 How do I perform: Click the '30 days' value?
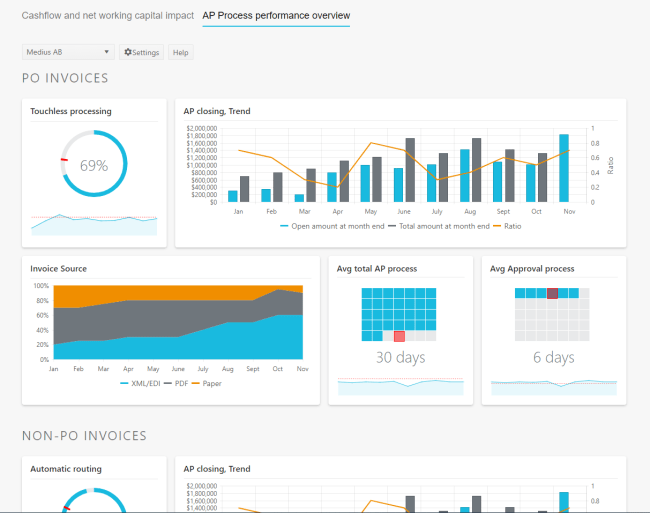click(x=400, y=357)
